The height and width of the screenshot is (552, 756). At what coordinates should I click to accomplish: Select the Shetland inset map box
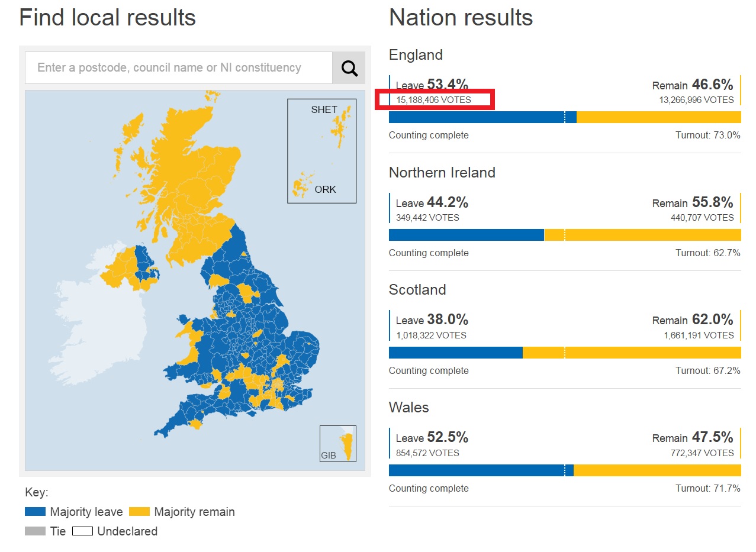tap(322, 151)
